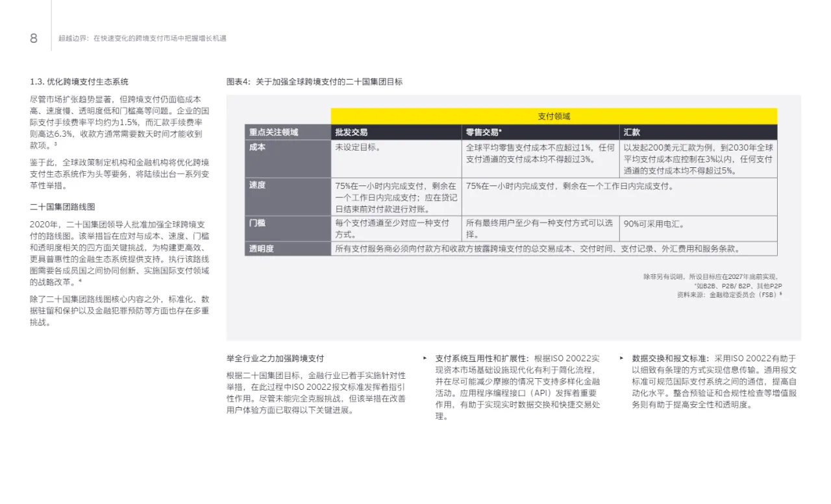Click the 汇款 column header
Screen dimensions: 831x504
pyautogui.click(x=698, y=132)
